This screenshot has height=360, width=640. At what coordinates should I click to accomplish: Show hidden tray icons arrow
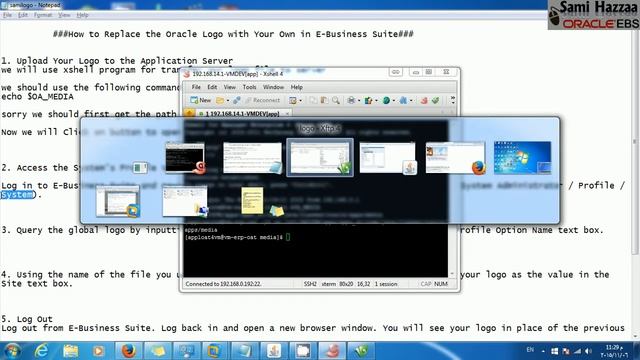point(543,351)
